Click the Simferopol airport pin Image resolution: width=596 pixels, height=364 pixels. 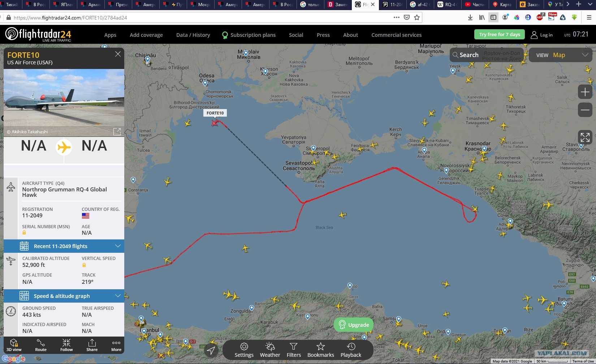click(313, 148)
